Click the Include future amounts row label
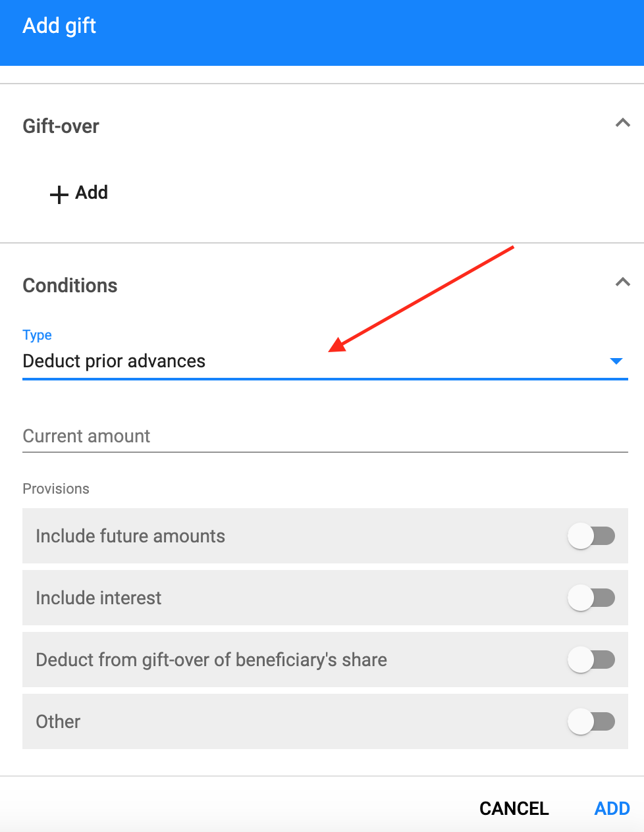This screenshot has height=832, width=644. (130, 536)
